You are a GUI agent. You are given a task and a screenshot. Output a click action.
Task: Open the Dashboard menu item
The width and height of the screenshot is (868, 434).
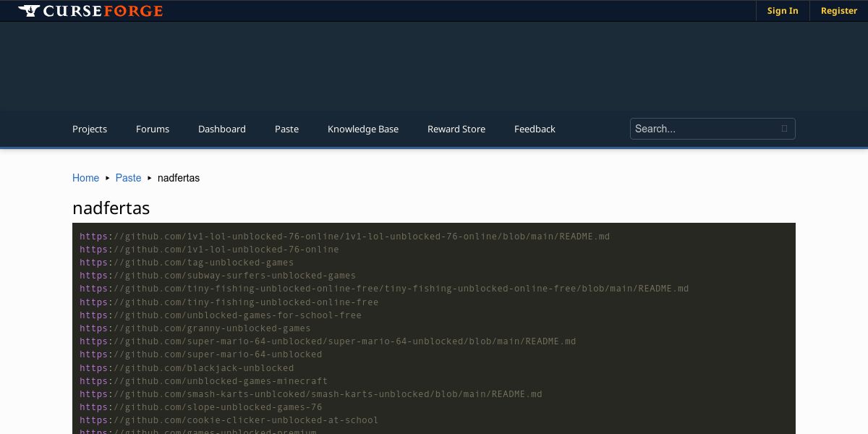(x=222, y=129)
